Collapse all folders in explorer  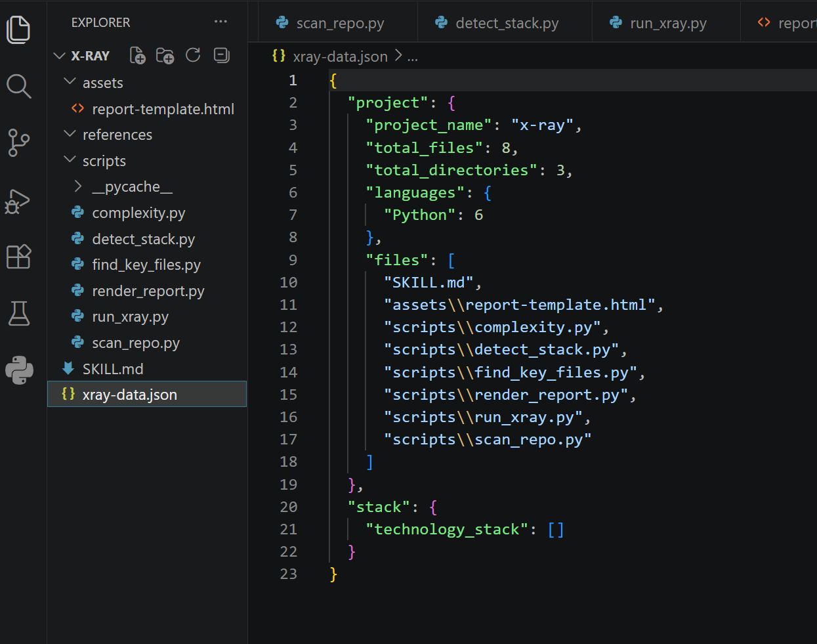(x=222, y=55)
